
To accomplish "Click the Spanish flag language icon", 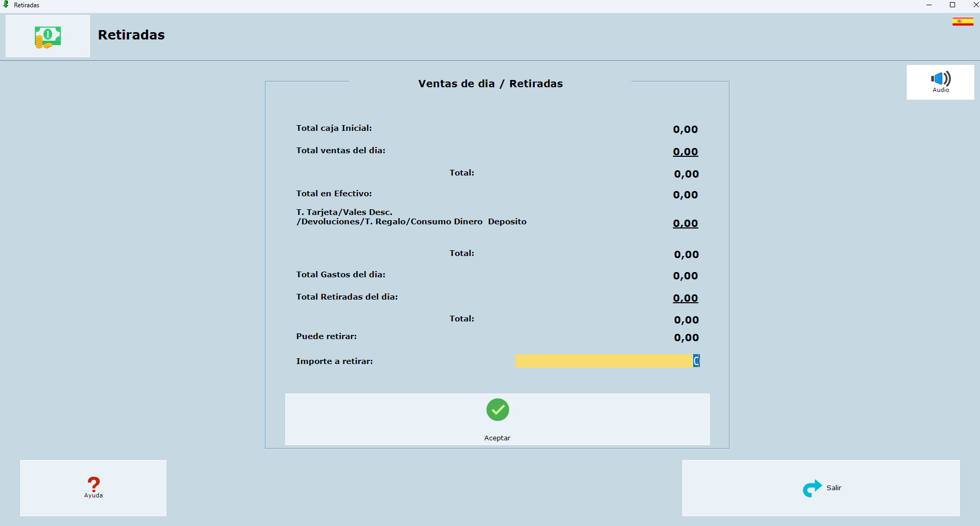I will click(x=962, y=21).
